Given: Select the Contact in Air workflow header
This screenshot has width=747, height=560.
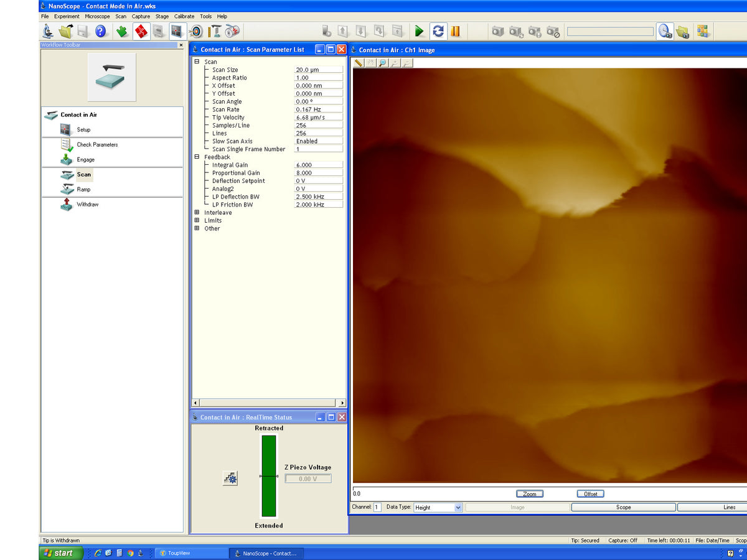Looking at the screenshot, I should click(78, 114).
